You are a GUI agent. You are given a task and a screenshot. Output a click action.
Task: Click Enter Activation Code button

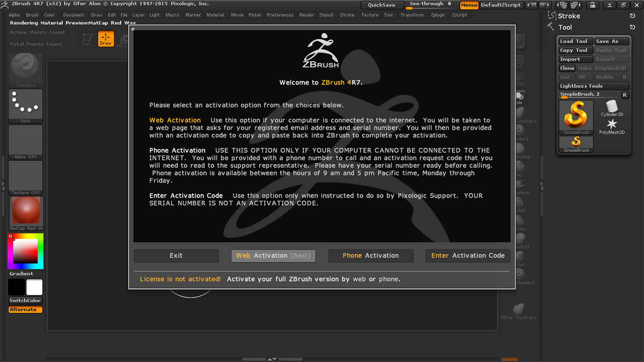[x=468, y=255]
